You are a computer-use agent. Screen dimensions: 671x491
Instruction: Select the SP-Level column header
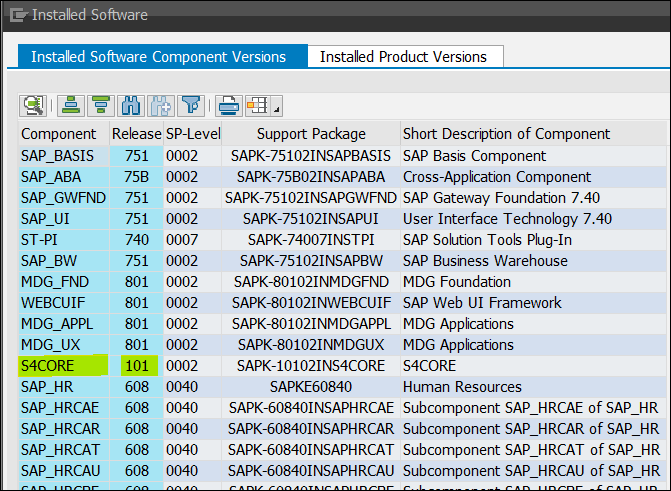[193, 134]
